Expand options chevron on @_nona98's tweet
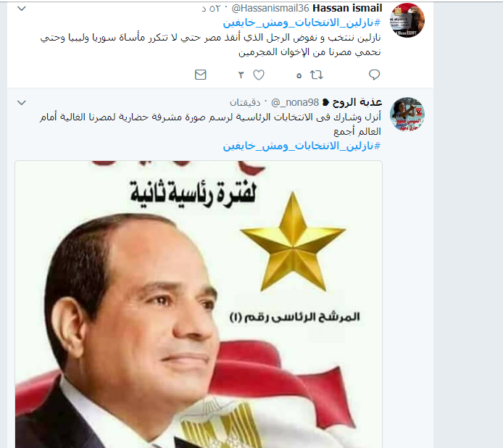The width and height of the screenshot is (503, 448). (x=22, y=103)
